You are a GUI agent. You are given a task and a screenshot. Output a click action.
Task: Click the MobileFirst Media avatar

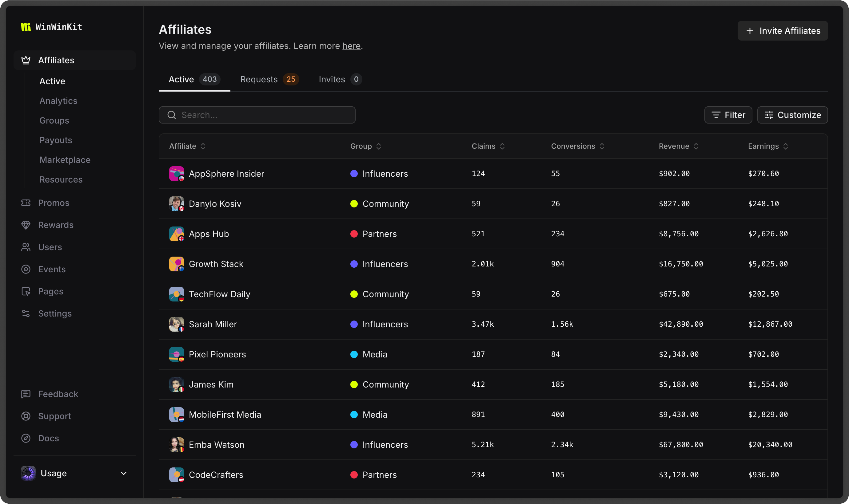(x=176, y=415)
